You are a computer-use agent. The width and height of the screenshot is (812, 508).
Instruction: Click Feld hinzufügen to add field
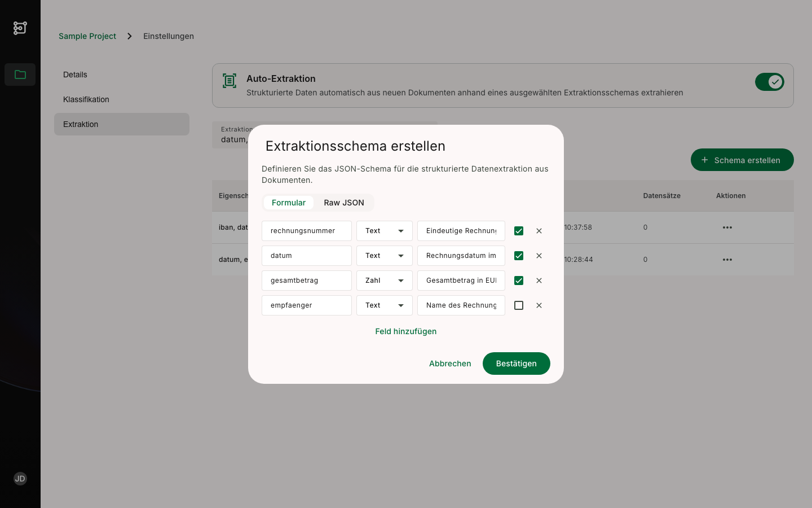[x=406, y=331]
